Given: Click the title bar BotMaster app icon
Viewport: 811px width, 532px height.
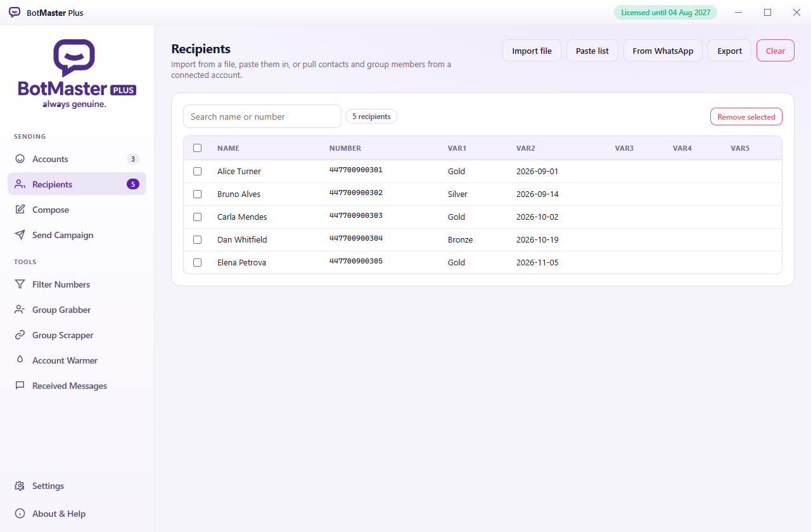Looking at the screenshot, I should [15, 13].
